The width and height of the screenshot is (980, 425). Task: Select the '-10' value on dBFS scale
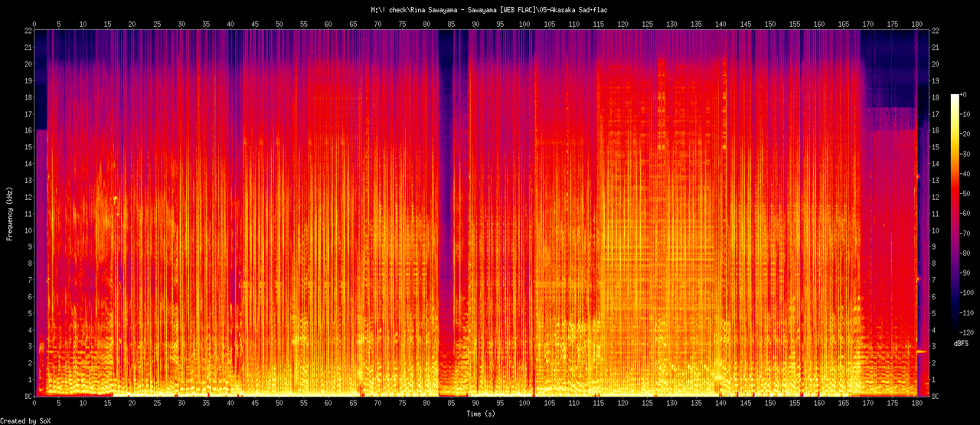[966, 114]
